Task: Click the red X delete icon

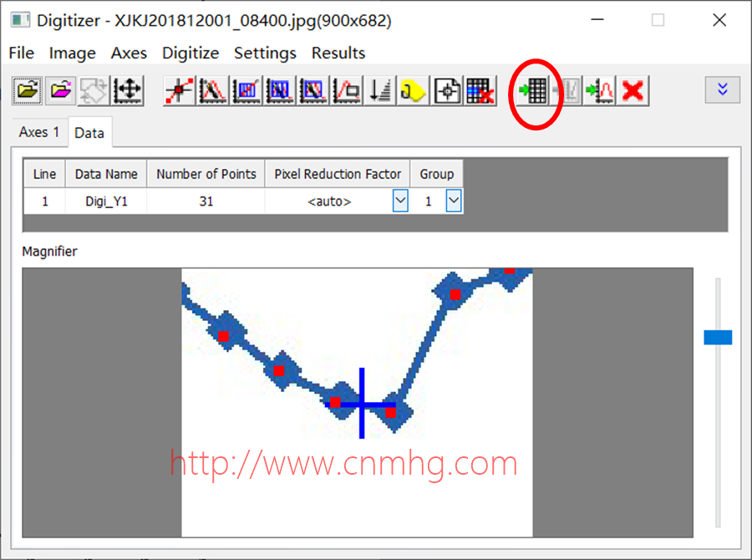Action: [x=633, y=90]
